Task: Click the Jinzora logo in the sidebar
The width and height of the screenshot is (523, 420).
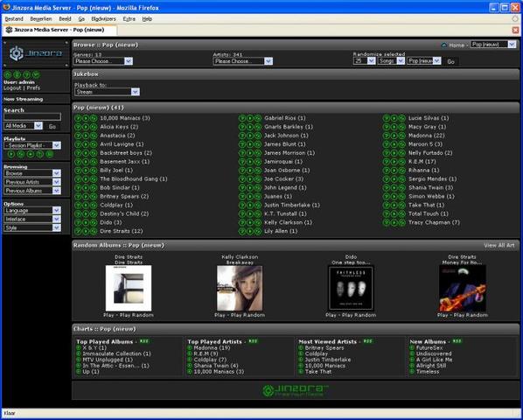Action: pyautogui.click(x=35, y=53)
